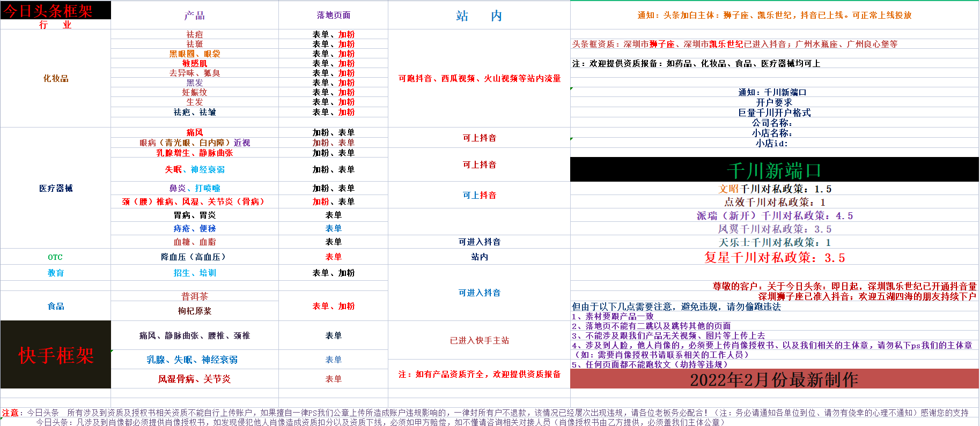
Task: Click the 乳腺增生、静脉曲张 cell
Action: click(x=195, y=153)
